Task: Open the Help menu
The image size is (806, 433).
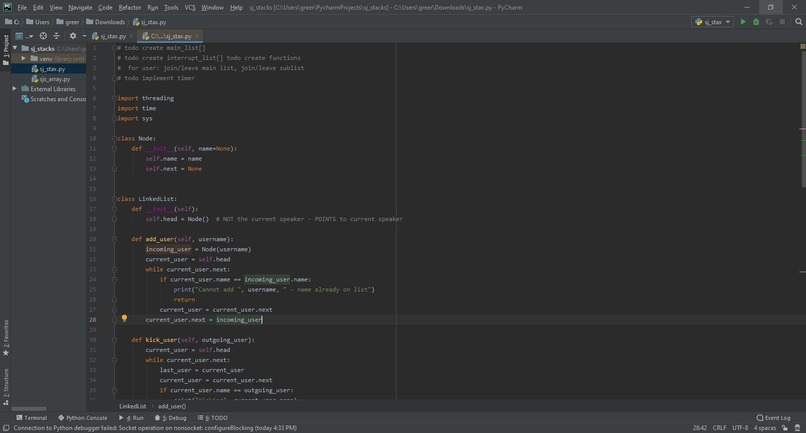Action: coord(236,8)
